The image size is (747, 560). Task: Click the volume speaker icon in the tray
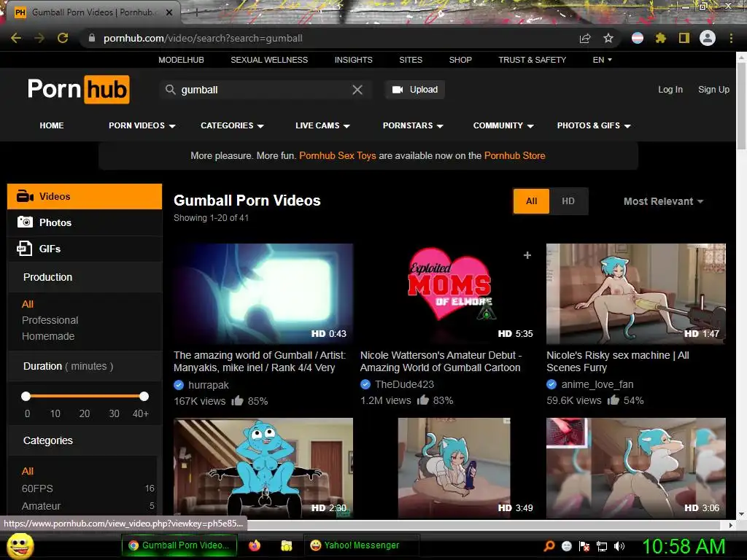click(x=619, y=546)
